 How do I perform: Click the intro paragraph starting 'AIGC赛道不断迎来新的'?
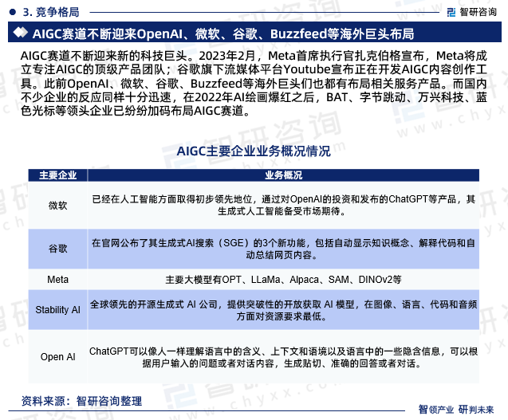click(254, 83)
